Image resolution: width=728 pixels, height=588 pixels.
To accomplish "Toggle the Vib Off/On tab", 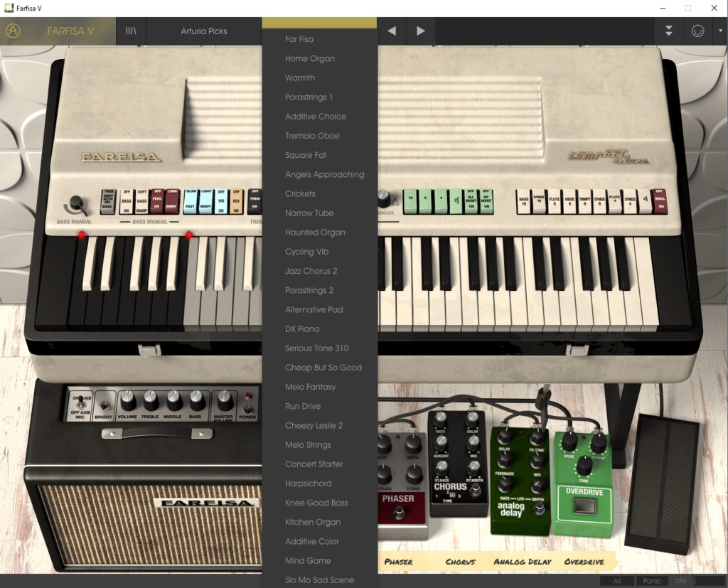I will pyautogui.click(x=221, y=201).
